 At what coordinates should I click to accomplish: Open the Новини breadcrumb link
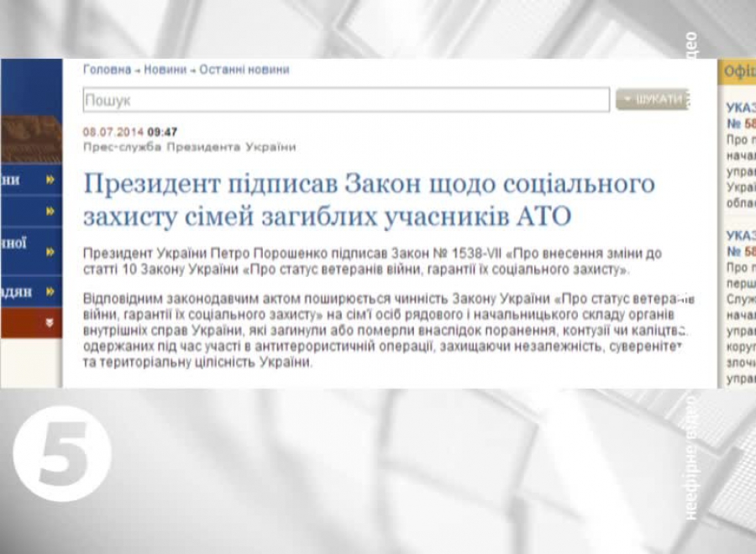pos(165,71)
